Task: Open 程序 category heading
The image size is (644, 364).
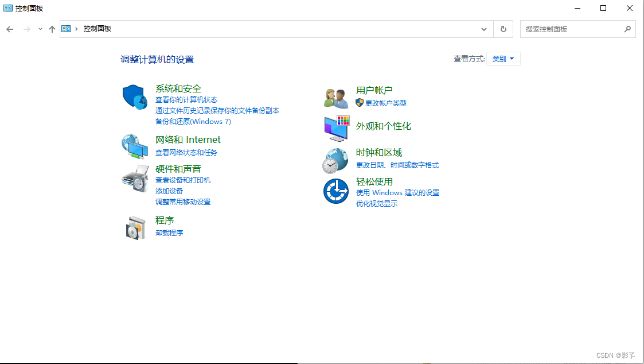Action: (x=165, y=220)
